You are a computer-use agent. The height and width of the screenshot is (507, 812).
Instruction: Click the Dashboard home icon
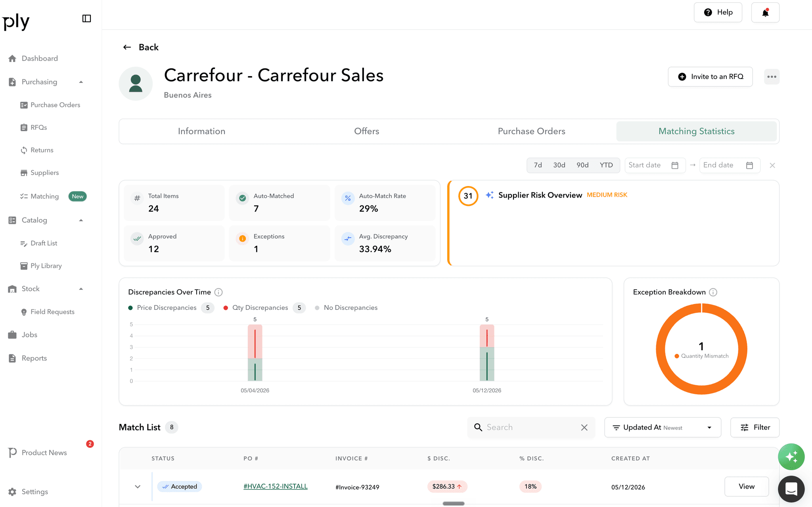[x=12, y=58]
